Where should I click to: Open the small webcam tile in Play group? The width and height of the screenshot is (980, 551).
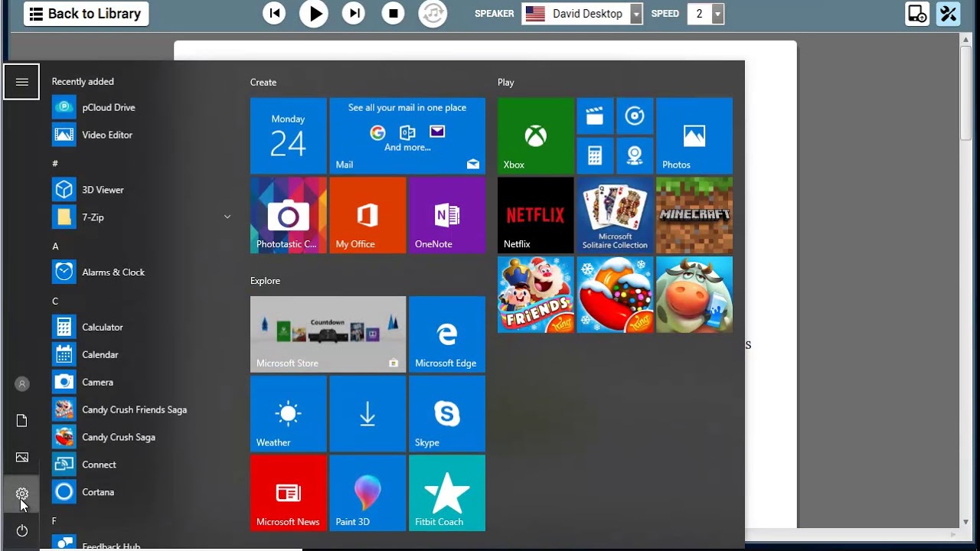click(635, 155)
